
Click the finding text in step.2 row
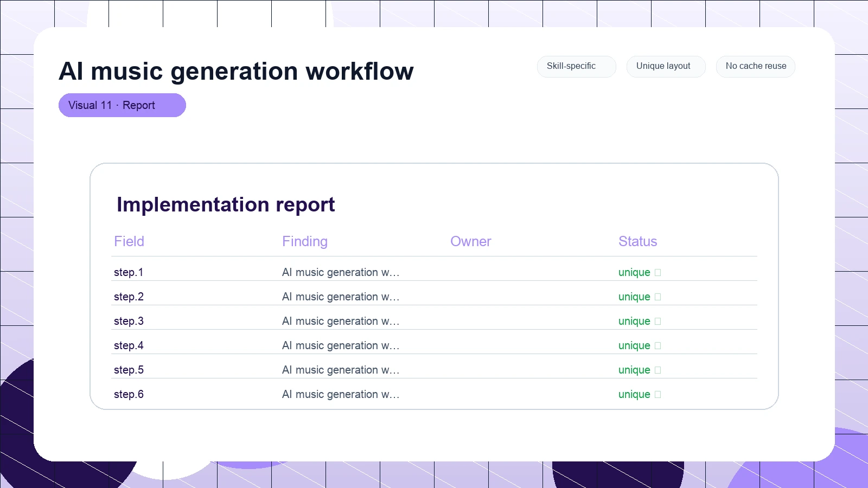point(341,297)
